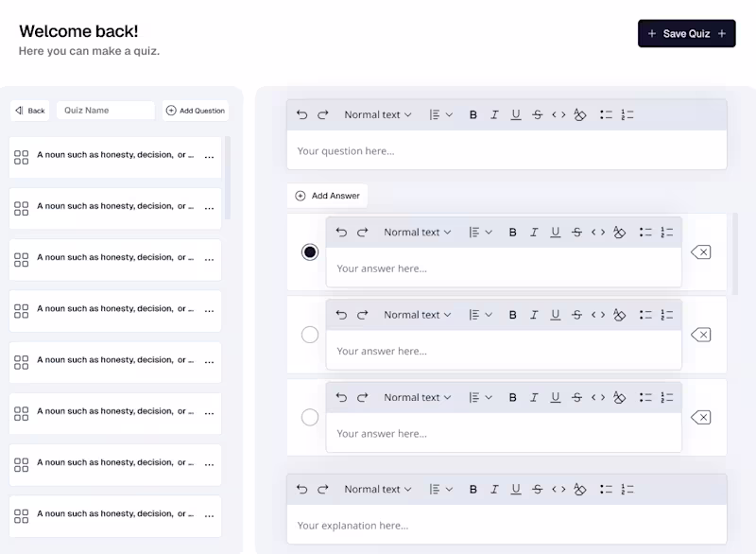This screenshot has height=554, width=756.
Task: Click the Quiz Name input field
Action: (106, 111)
